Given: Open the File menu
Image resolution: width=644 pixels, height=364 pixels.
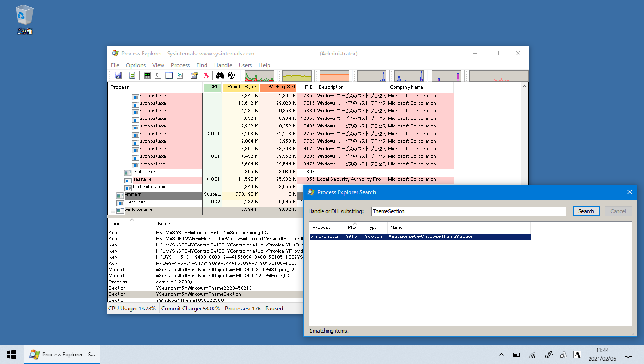Looking at the screenshot, I should (115, 65).
